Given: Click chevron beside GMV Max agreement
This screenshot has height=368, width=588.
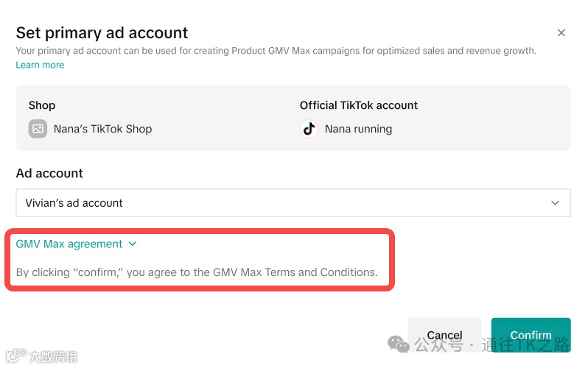Looking at the screenshot, I should [133, 244].
